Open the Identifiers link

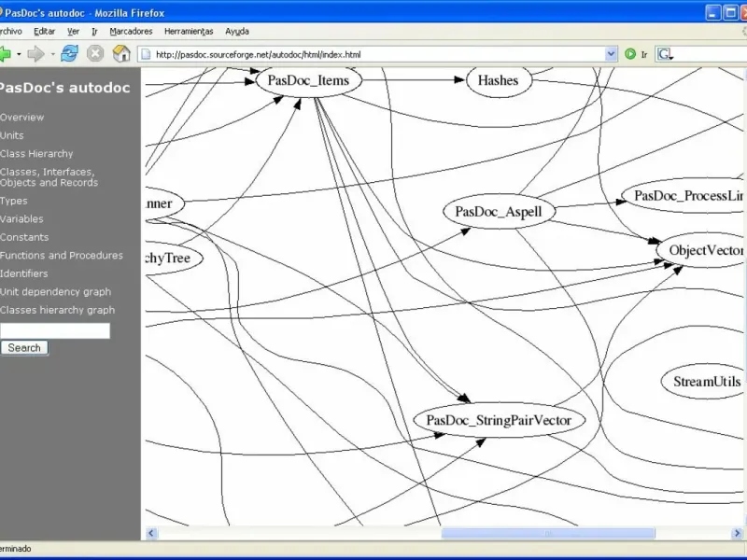24,273
